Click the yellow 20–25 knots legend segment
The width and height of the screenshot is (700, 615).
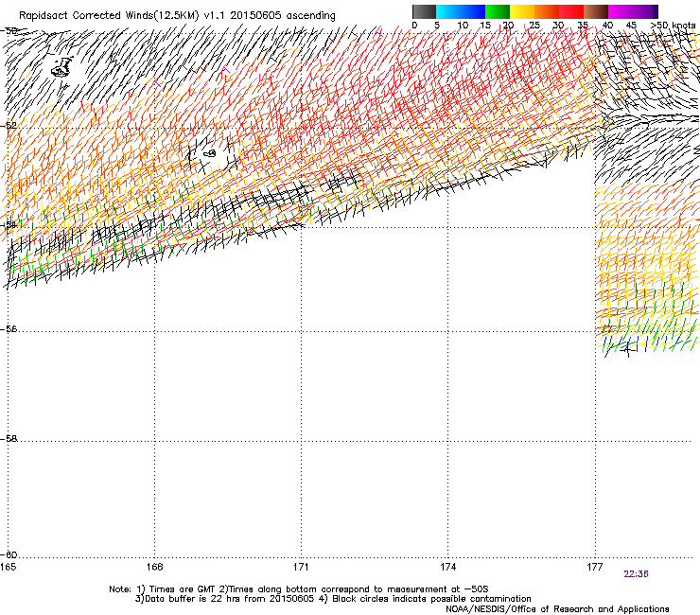tap(522, 11)
